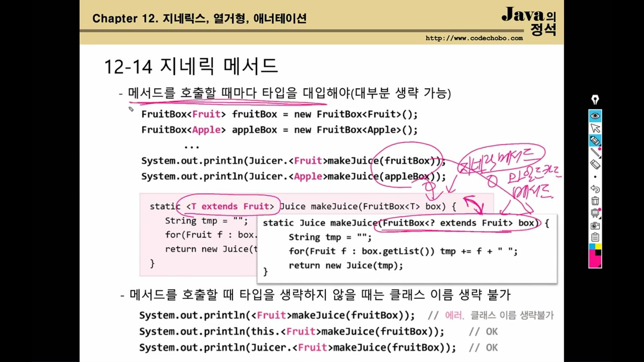Choose the straight line drawing tool
The height and width of the screenshot is (362, 644).
(595, 152)
